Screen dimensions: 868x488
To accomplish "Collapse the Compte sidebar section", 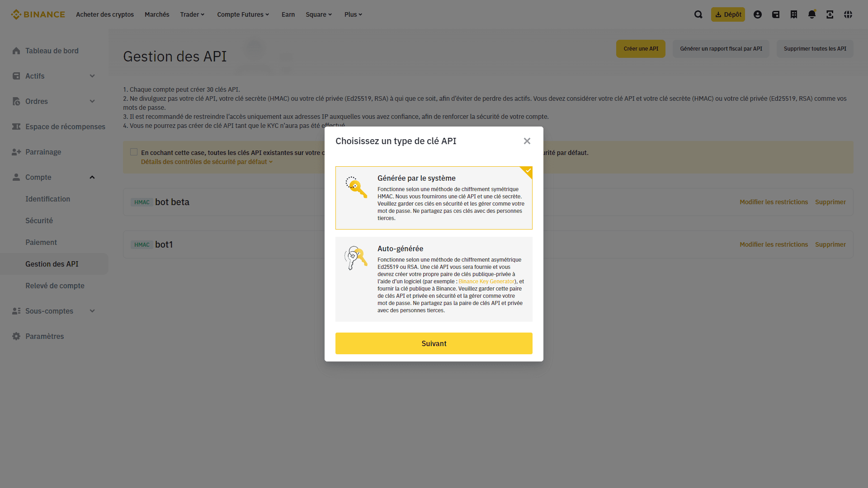I will [92, 177].
